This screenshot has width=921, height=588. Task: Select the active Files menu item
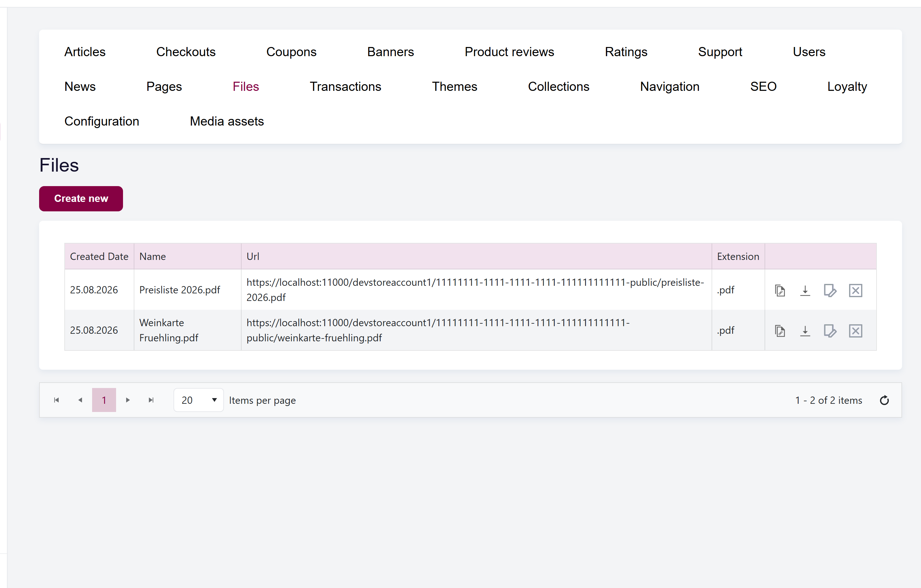coord(246,87)
